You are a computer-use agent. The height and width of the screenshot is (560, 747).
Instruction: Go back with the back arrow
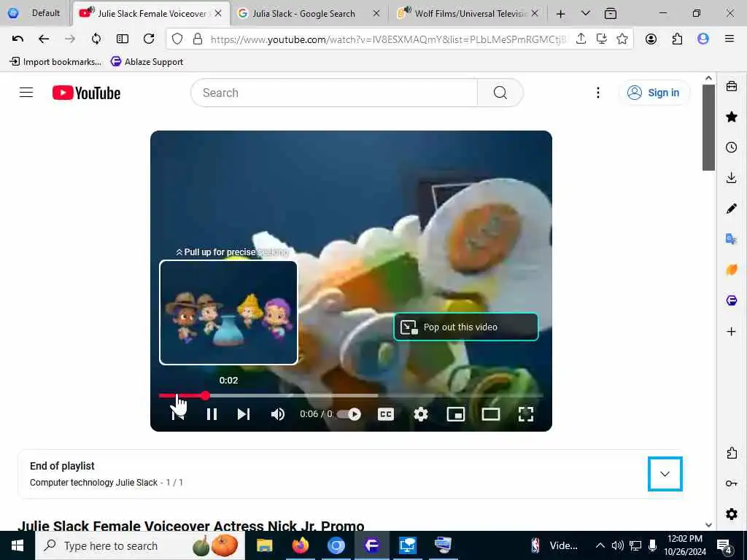click(44, 39)
